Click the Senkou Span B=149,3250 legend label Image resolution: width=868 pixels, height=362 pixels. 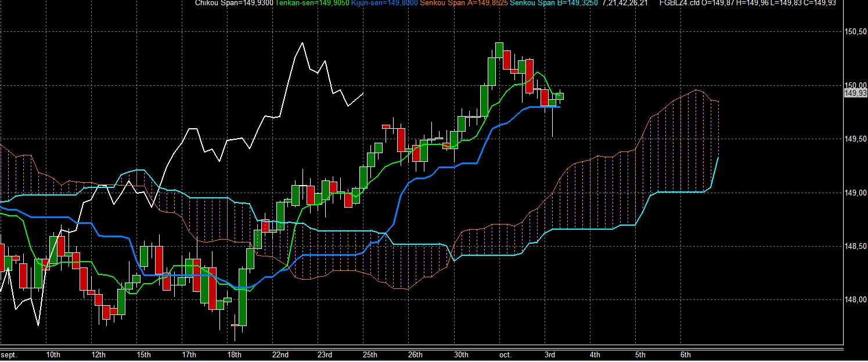tap(554, 3)
